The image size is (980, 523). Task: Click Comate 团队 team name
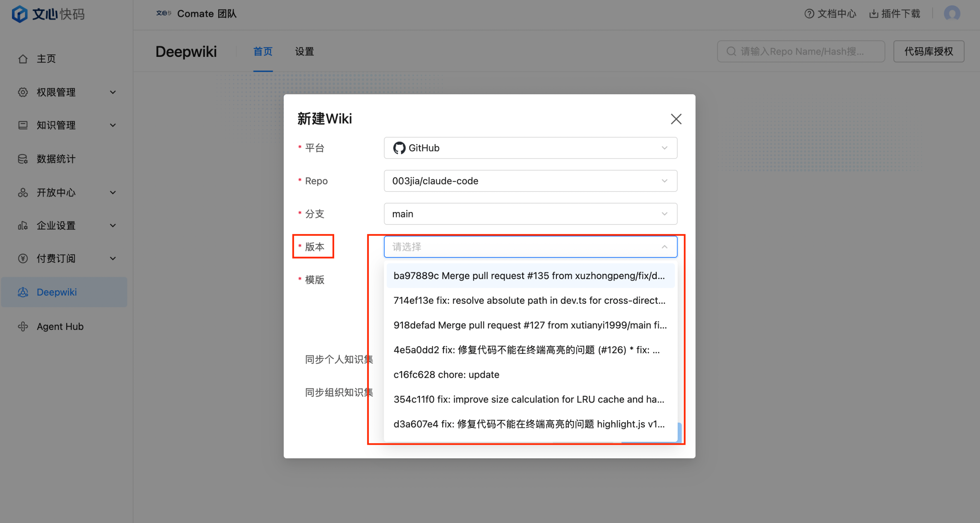(x=207, y=14)
